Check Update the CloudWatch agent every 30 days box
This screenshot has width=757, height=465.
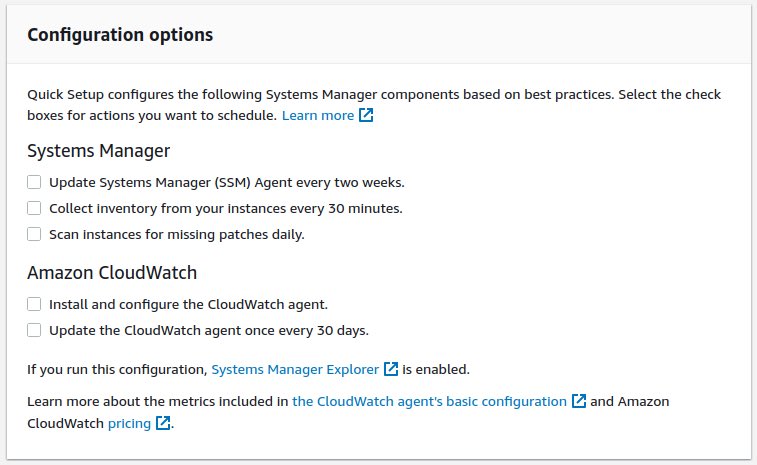tap(34, 330)
